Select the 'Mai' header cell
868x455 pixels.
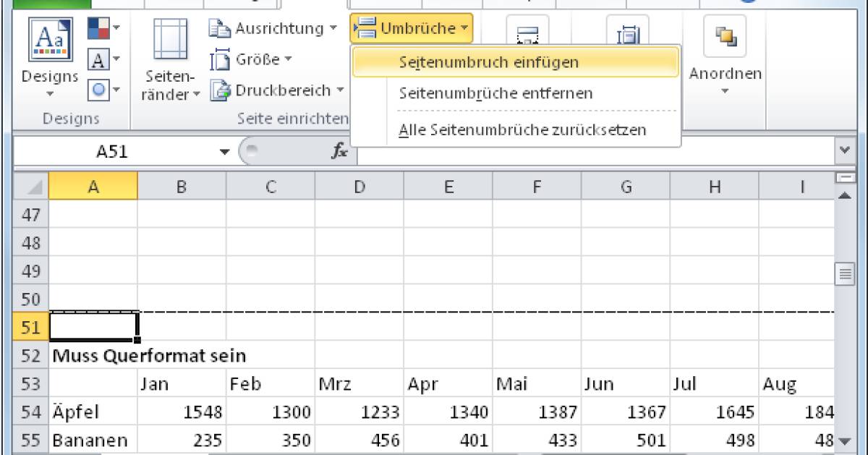[x=537, y=384]
